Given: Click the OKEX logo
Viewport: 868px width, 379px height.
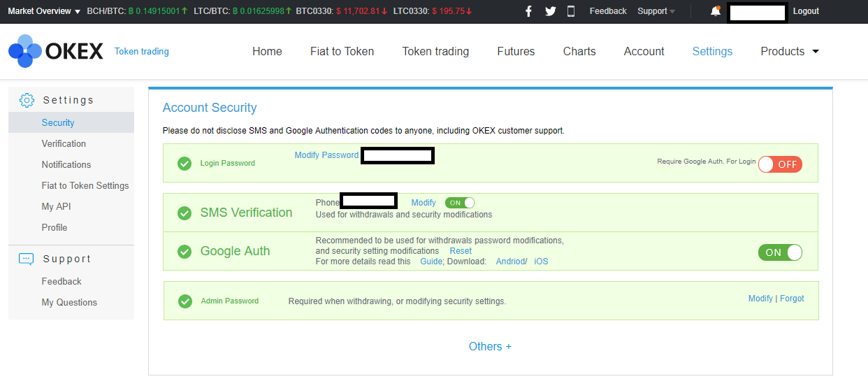Looking at the screenshot, I should (x=56, y=51).
